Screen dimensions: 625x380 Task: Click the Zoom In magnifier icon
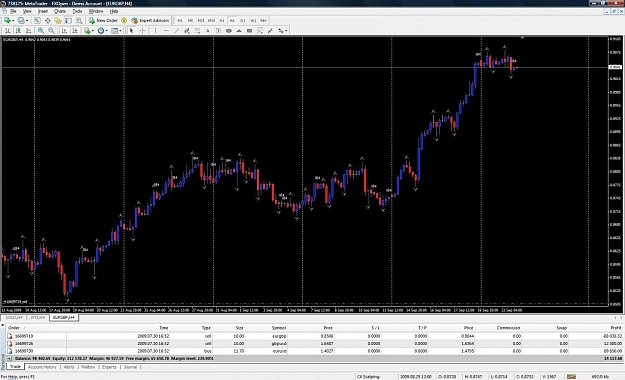click(x=41, y=31)
